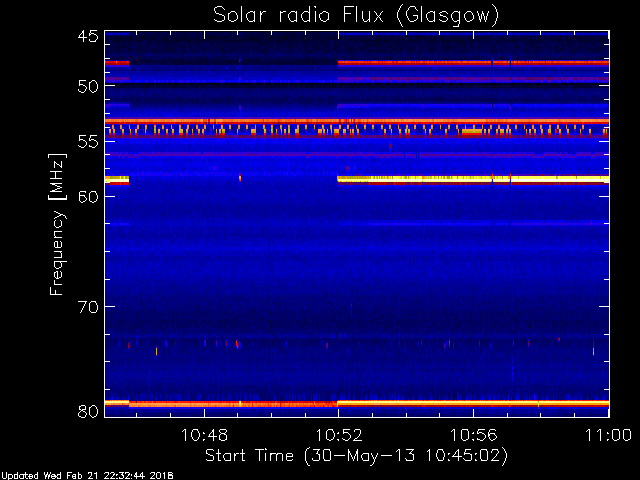Click the 'Frequency [MHz]' axis label

pos(57,224)
